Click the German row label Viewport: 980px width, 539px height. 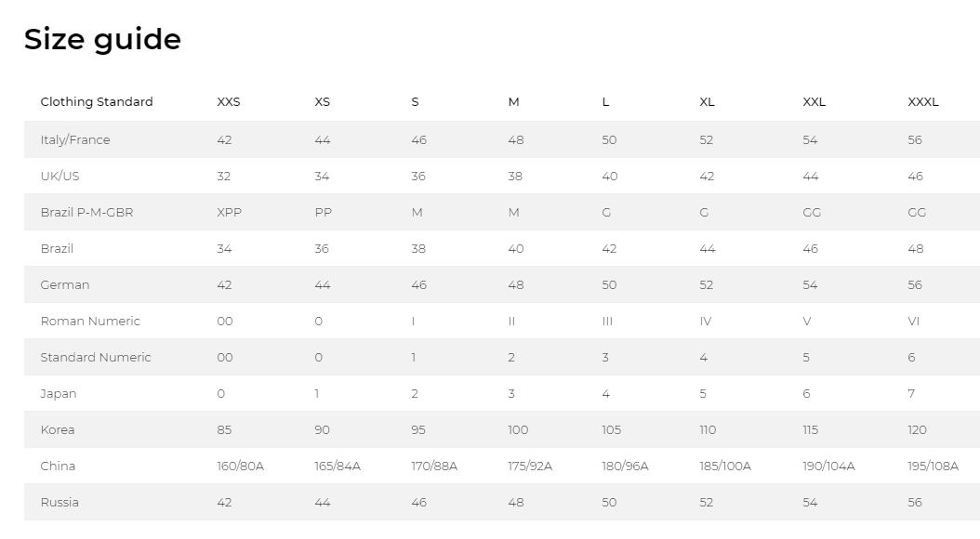click(x=65, y=284)
